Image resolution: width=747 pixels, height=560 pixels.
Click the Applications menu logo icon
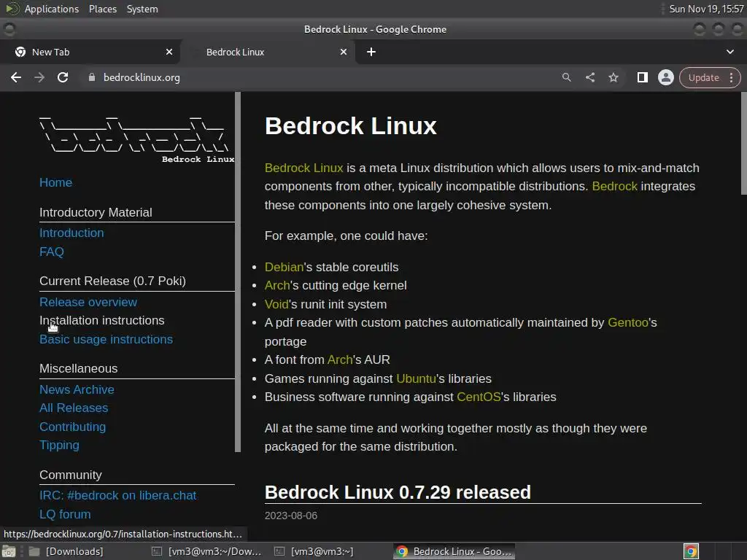coord(12,9)
